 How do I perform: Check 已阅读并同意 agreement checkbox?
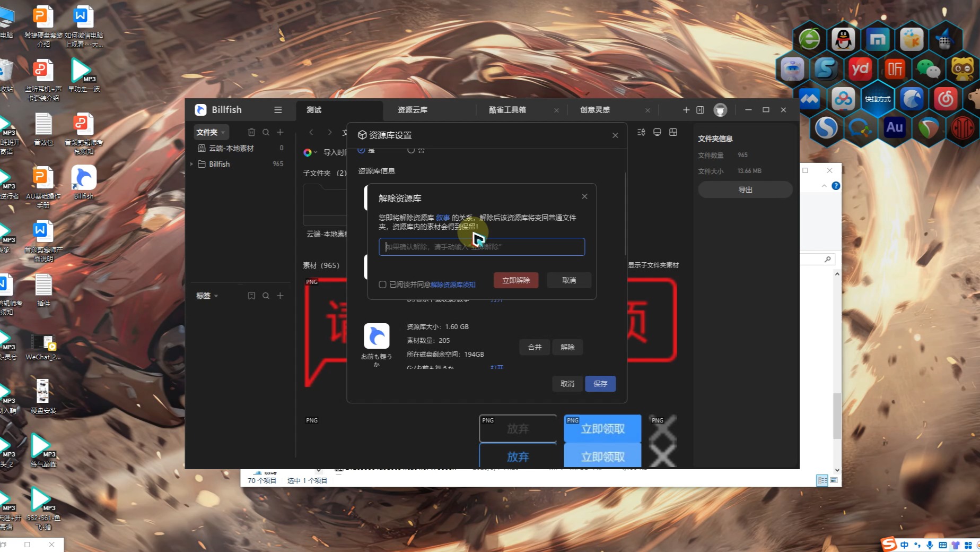click(382, 284)
